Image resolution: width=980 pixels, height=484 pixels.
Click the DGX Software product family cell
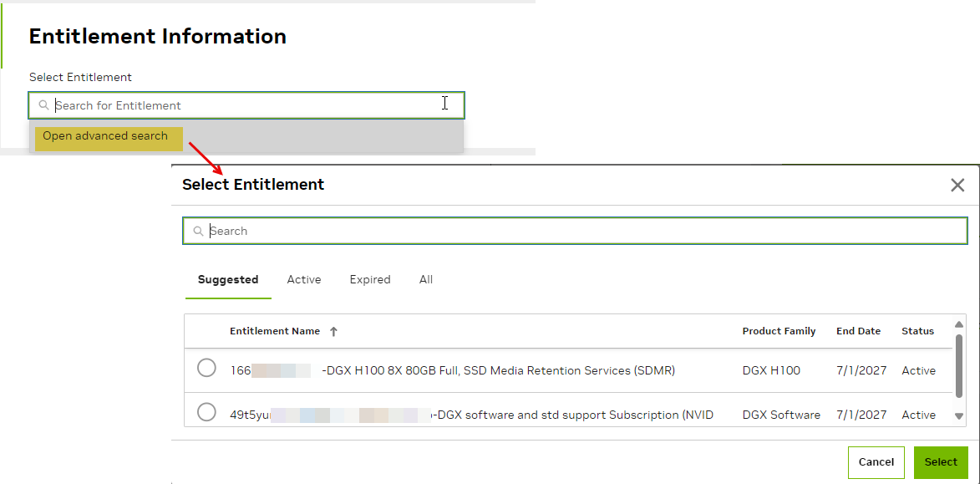point(781,415)
